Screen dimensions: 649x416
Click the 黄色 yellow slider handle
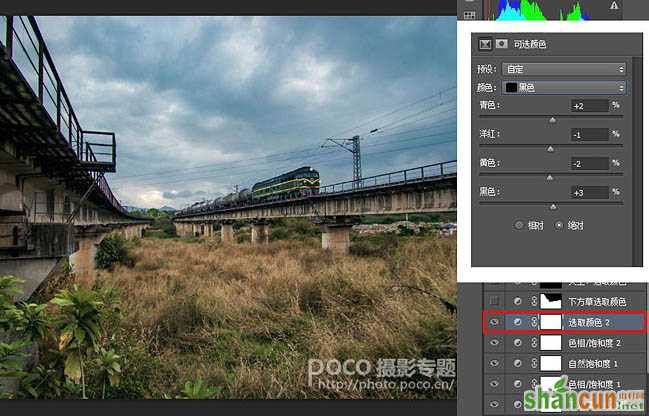click(550, 178)
